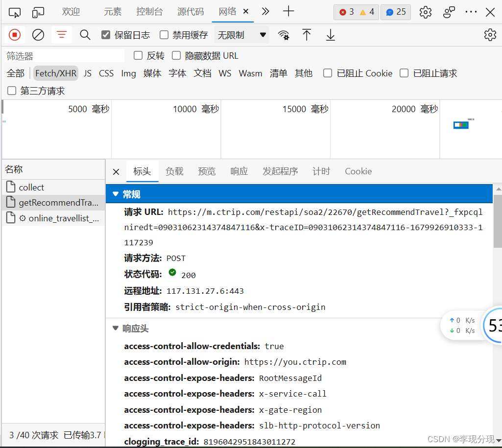Click the 25 issues counter
The width and height of the screenshot is (502, 448).
[x=396, y=12]
